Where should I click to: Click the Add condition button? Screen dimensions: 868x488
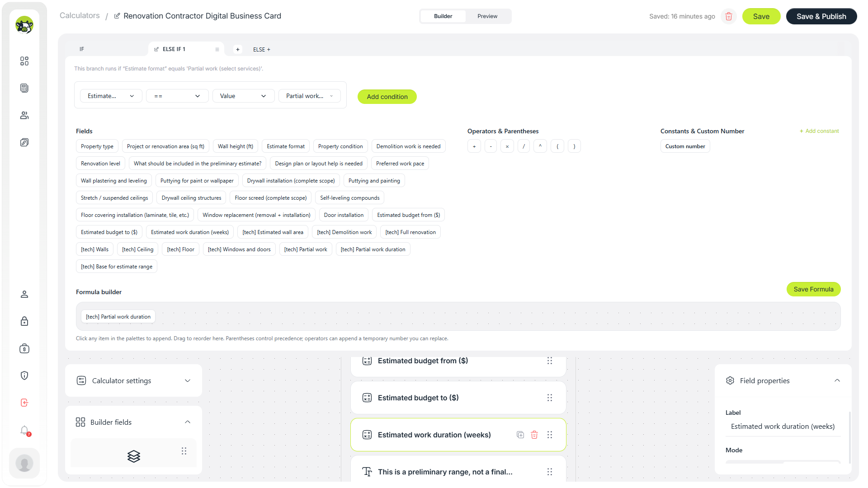coord(387,97)
